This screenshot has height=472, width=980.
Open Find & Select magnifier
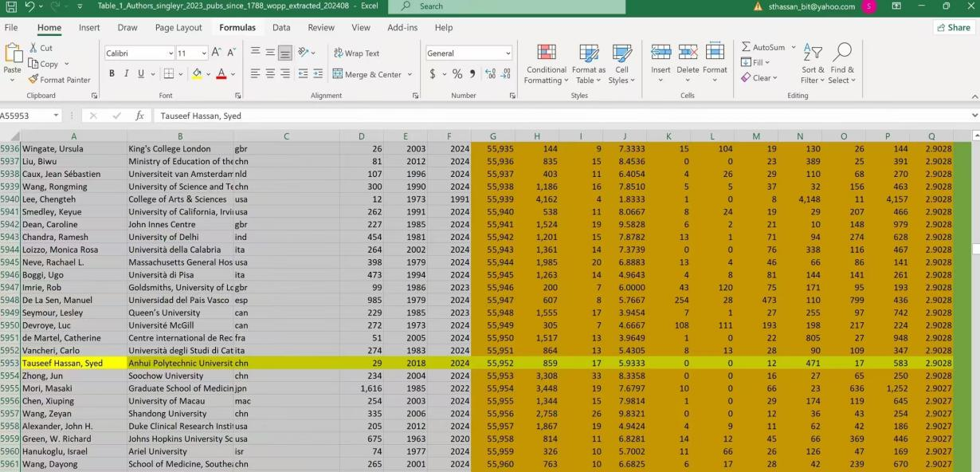[841, 64]
